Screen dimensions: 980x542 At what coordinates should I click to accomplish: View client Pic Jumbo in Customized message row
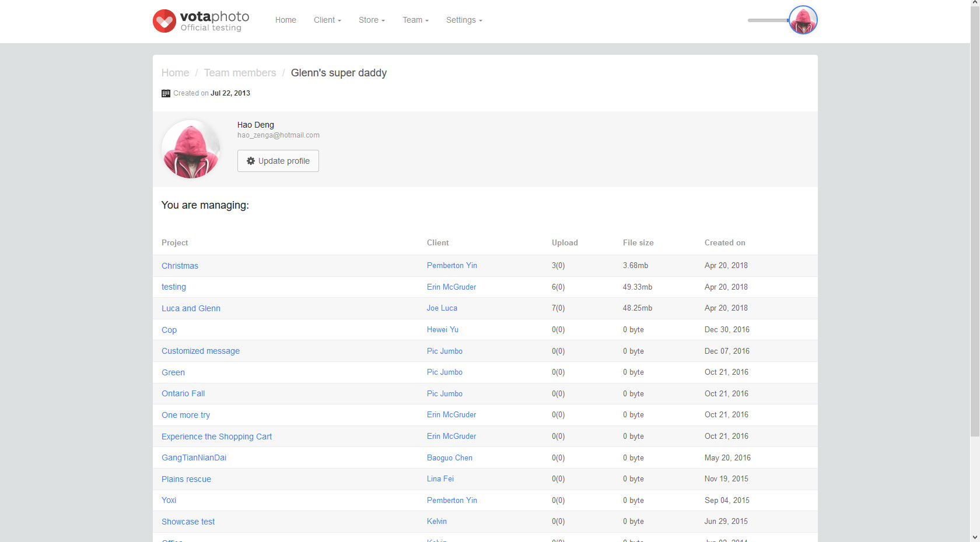[x=444, y=351]
